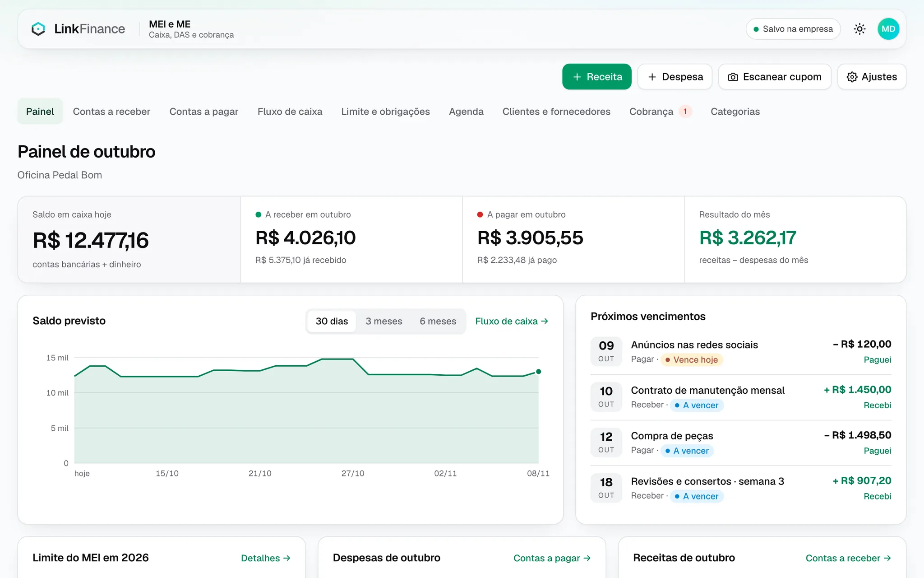This screenshot has height=578, width=924.
Task: Switch to Contas a pagar tab
Action: [204, 112]
